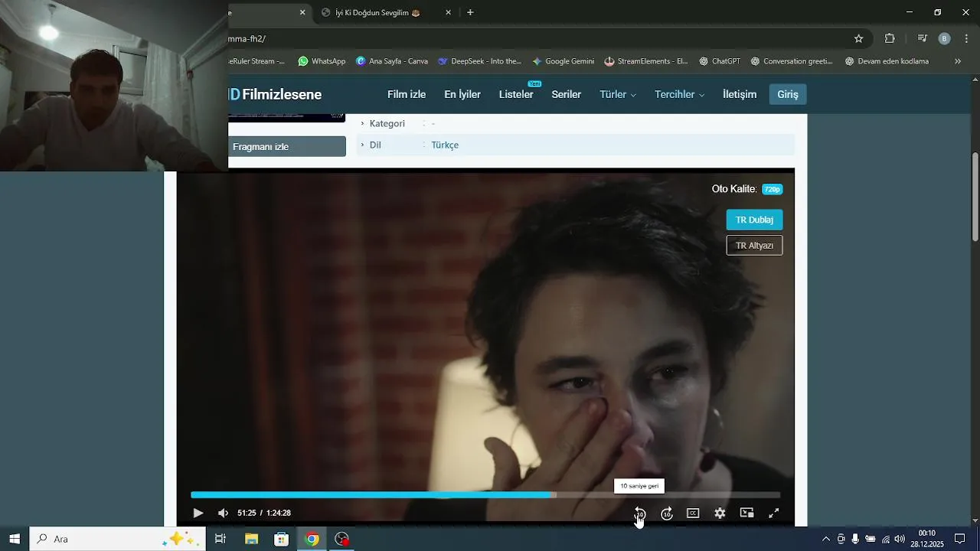Viewport: 980px width, 551px height.
Task: Open a new browser tab
Action: tap(470, 12)
